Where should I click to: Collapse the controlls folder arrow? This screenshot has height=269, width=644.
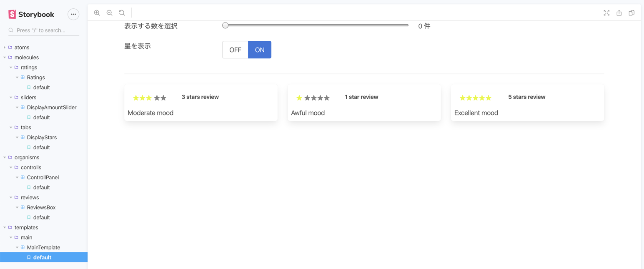click(11, 168)
